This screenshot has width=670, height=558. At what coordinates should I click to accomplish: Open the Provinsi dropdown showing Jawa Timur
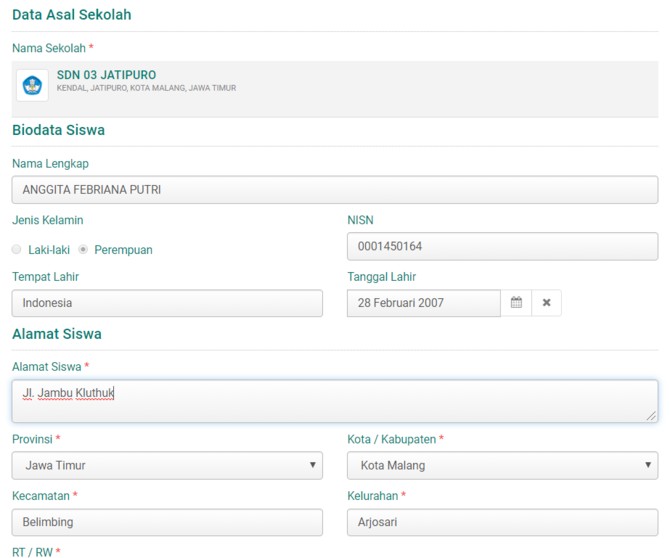click(x=167, y=465)
